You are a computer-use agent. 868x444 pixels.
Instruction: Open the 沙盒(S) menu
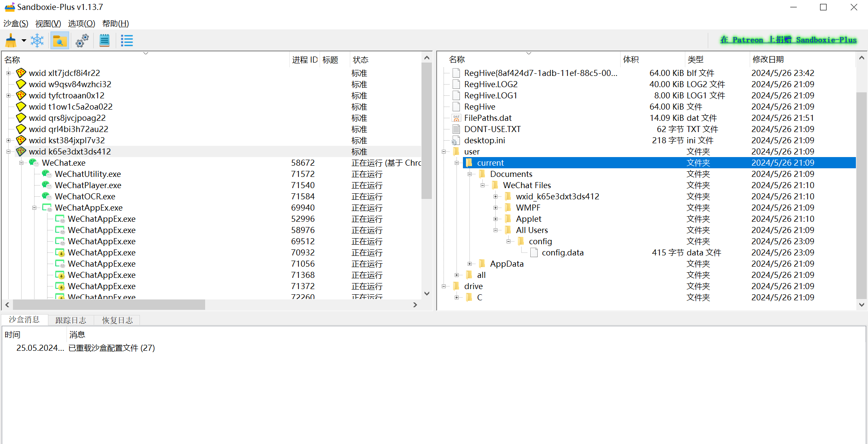pyautogui.click(x=16, y=24)
